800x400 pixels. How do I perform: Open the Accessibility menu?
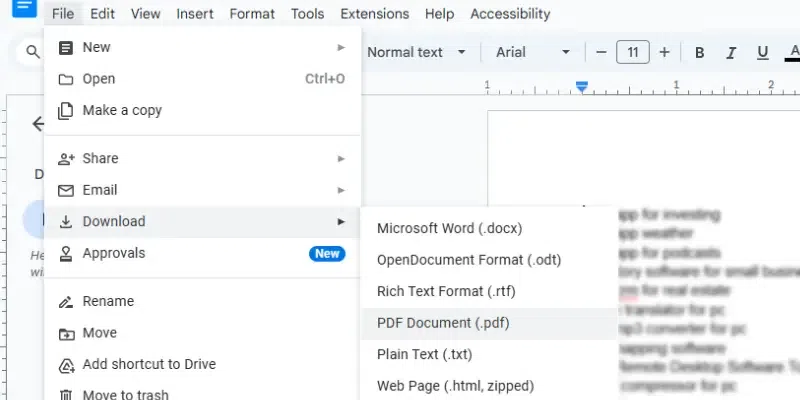510,14
